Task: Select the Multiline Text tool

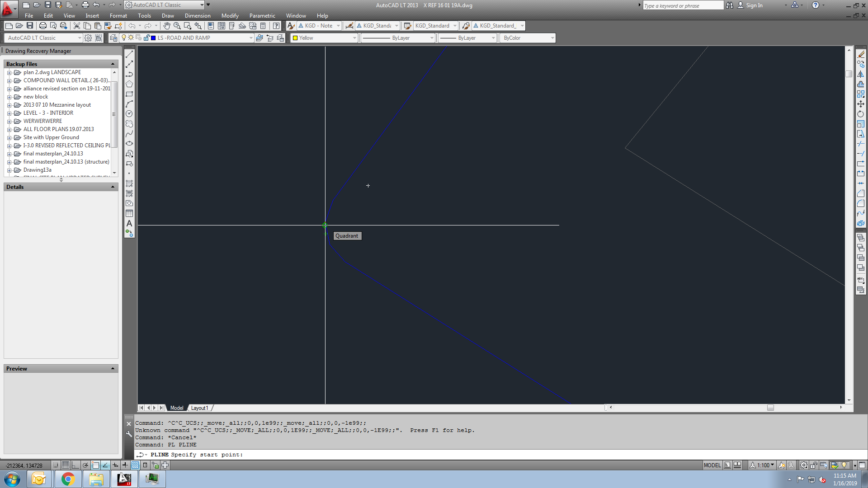Action: [129, 223]
